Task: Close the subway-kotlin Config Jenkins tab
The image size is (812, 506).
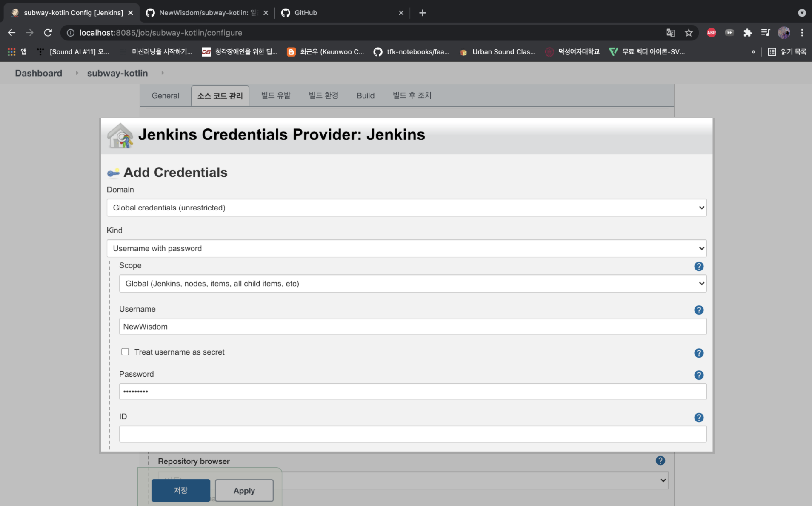Action: 130,13
